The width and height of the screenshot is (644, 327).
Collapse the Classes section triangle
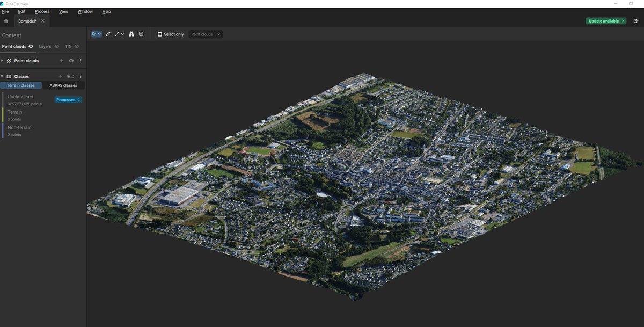[x=2, y=76]
